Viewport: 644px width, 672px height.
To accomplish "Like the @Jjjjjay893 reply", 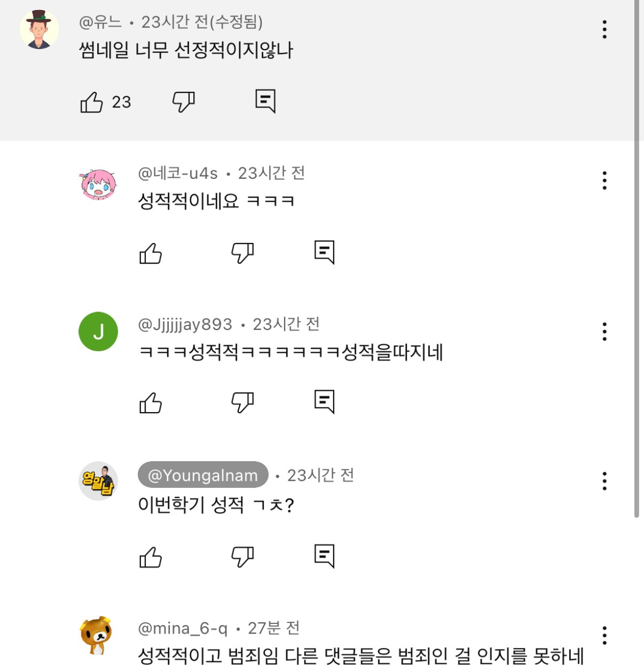I will tap(151, 403).
